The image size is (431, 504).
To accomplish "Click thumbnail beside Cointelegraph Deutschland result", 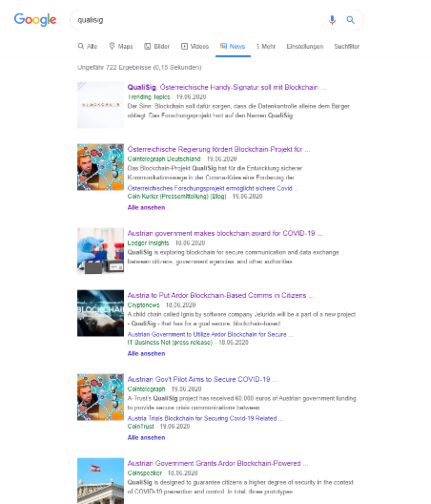I will 100,167.
